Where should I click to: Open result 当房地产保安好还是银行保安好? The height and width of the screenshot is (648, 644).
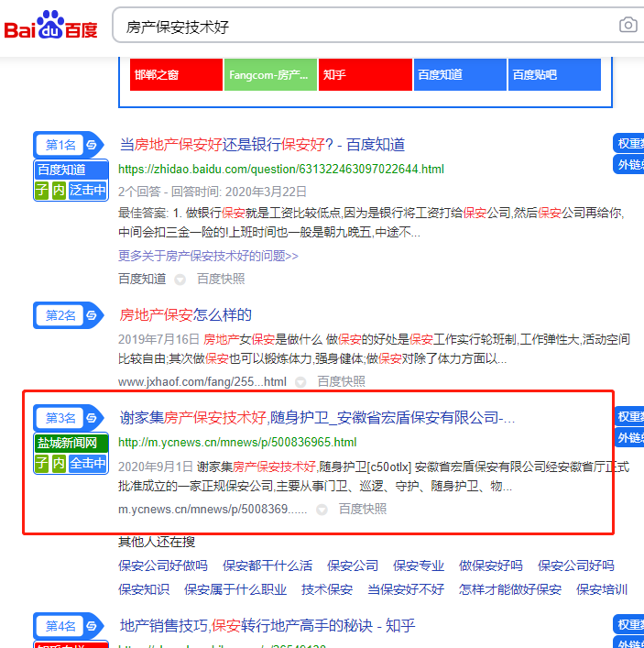click(x=262, y=145)
